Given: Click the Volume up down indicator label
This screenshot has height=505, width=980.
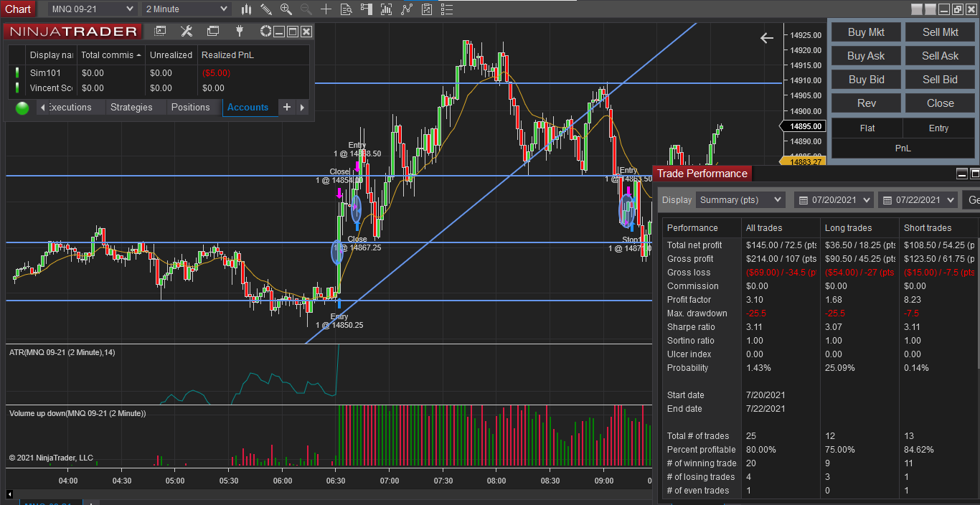Looking at the screenshot, I should [77, 413].
